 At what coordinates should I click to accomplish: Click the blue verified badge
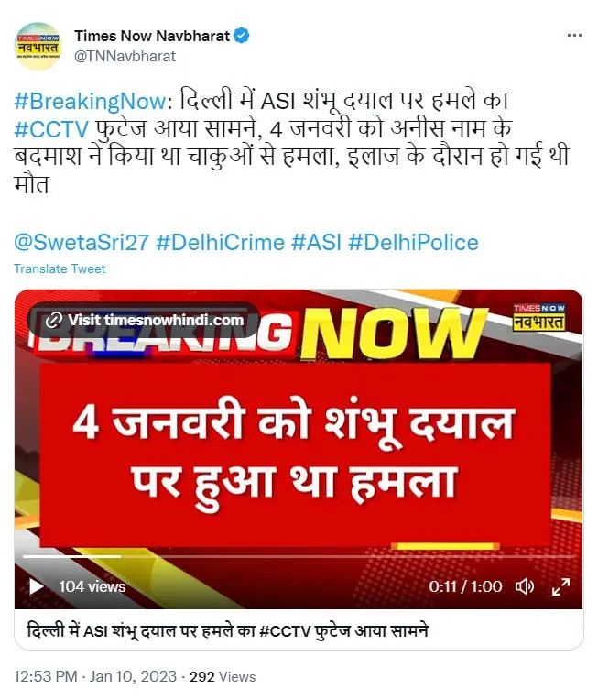pyautogui.click(x=242, y=36)
